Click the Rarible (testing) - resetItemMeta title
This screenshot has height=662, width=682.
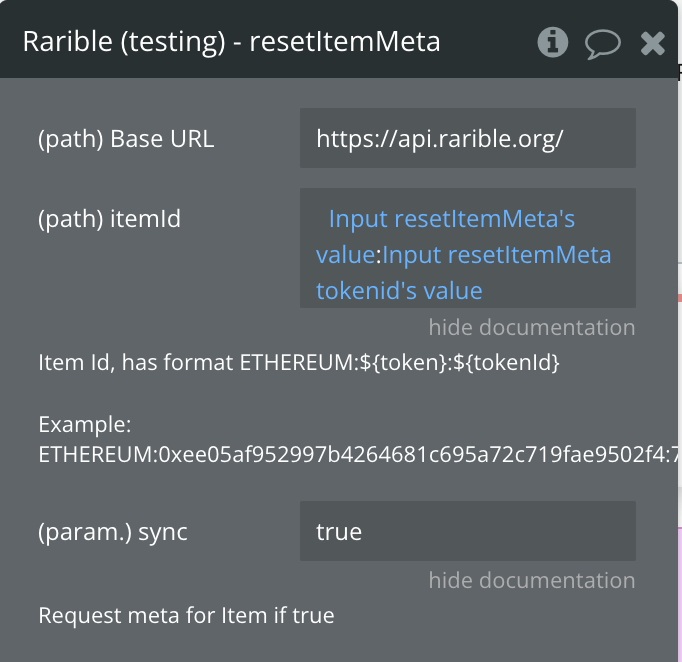(231, 42)
